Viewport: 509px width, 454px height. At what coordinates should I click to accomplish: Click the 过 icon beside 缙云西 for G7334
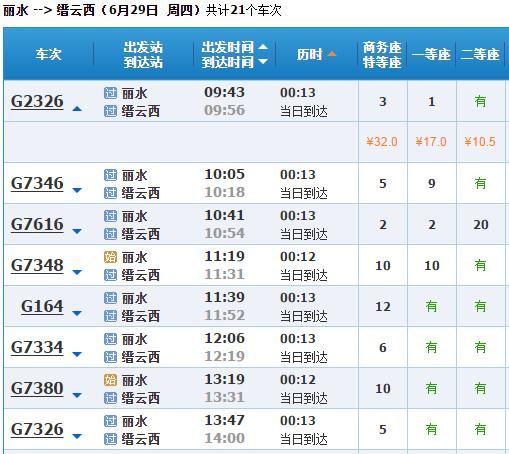pos(110,357)
